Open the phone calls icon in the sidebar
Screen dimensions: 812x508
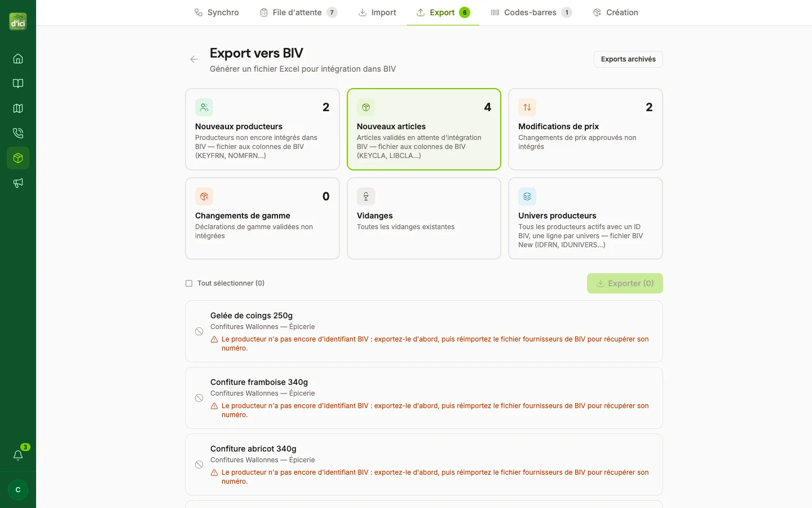18,133
